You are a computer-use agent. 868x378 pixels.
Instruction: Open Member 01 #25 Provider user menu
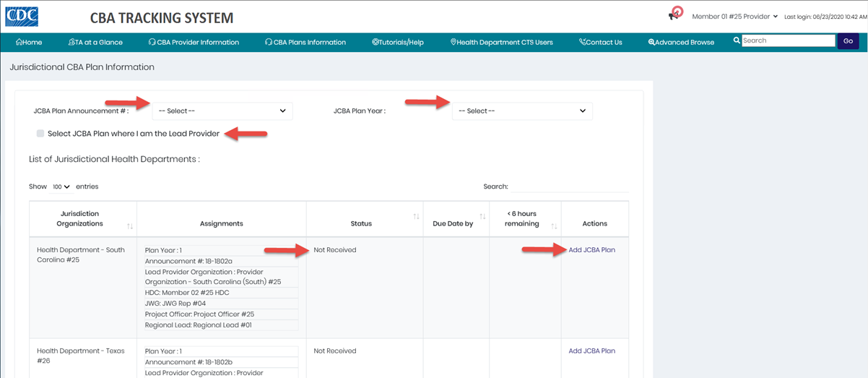click(x=734, y=16)
